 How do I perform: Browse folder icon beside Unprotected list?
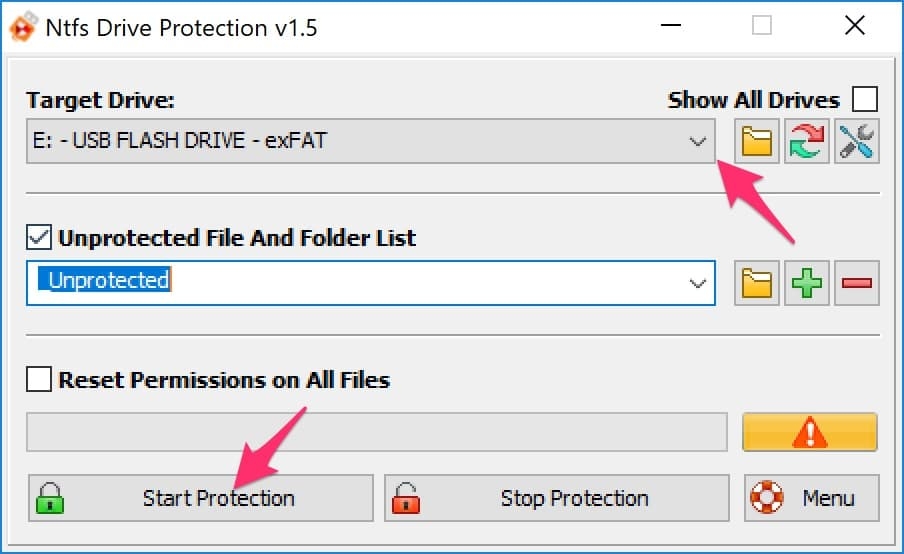tap(756, 282)
